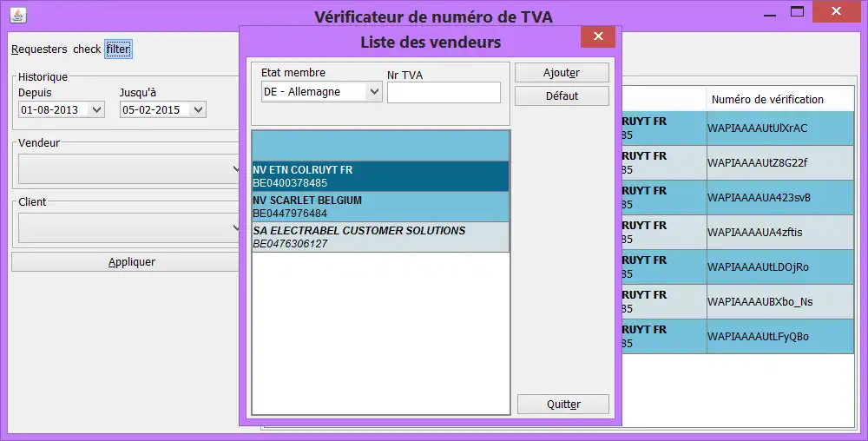868x441 pixels.
Task: Select row with WAPIAAAAUBXbo_Ns
Action: (738, 301)
